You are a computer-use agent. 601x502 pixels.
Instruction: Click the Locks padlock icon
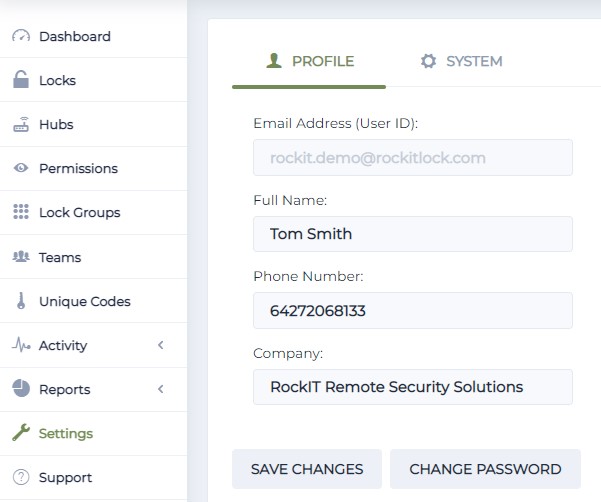tap(21, 80)
